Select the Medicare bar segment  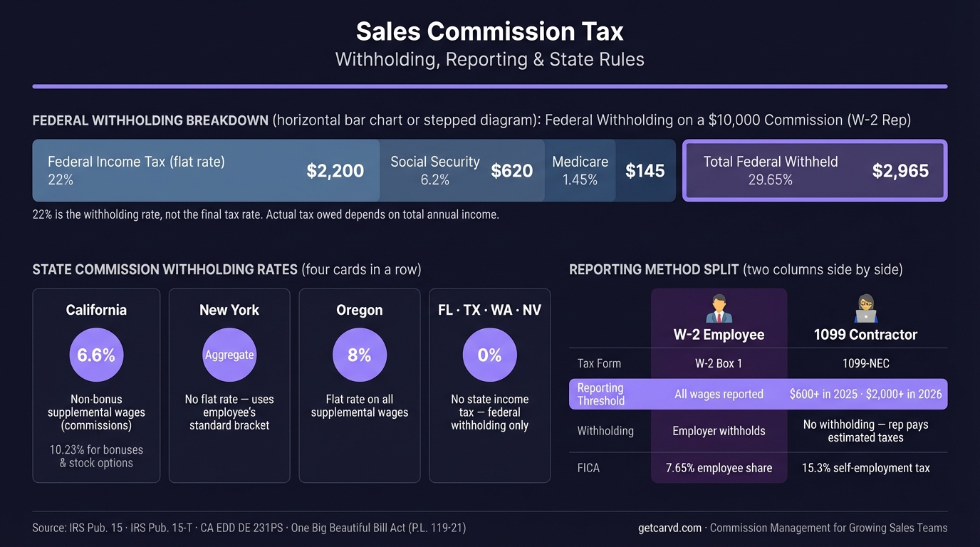[x=609, y=171]
